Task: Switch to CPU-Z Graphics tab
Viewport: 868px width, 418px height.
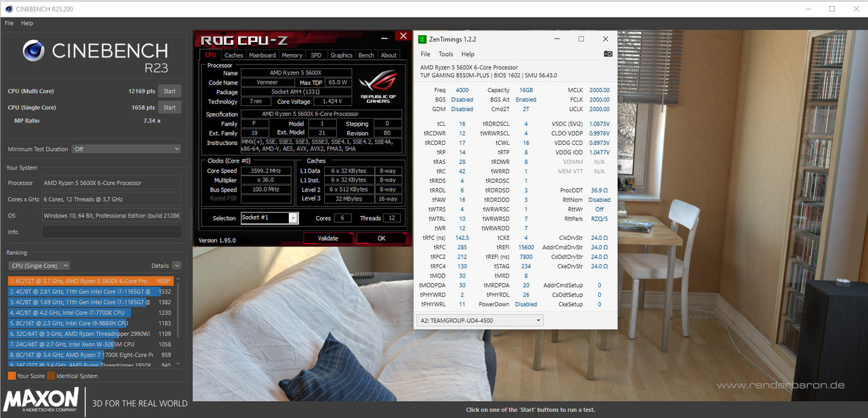Action: pos(341,56)
